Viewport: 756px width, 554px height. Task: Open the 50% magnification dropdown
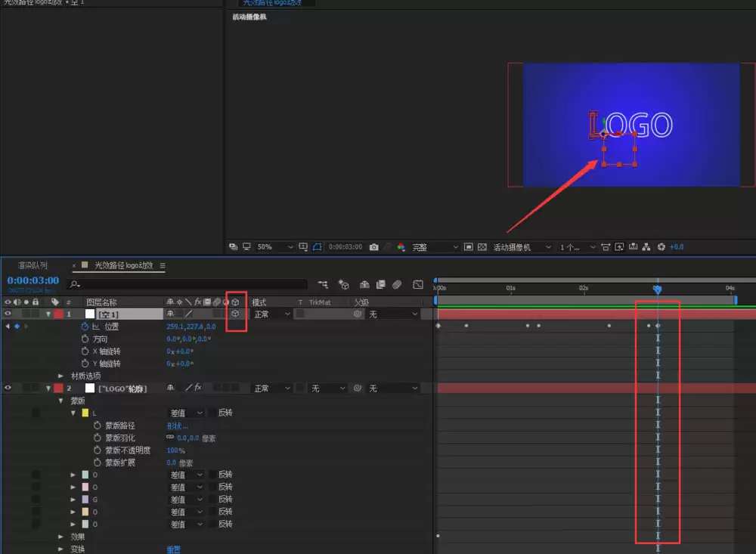click(x=275, y=247)
